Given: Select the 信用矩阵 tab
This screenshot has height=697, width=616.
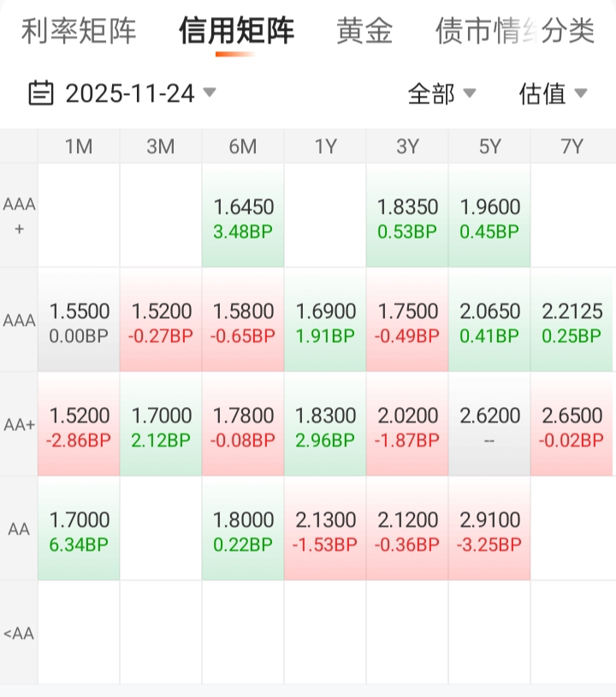Looking at the screenshot, I should pyautogui.click(x=236, y=32).
